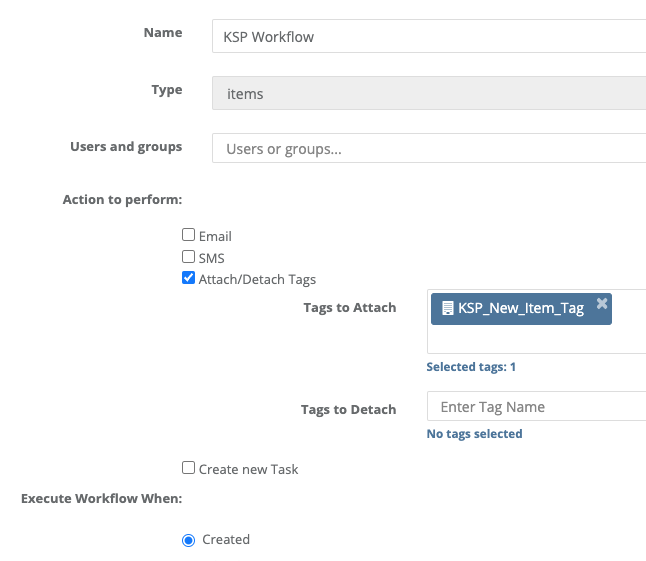Click the 'Tags to Attach' label
This screenshot has width=646, height=561.
pos(349,308)
